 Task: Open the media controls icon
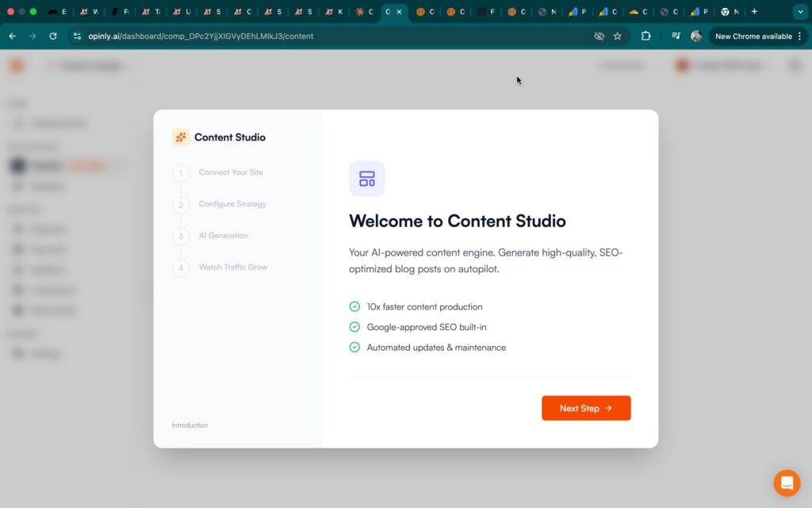(676, 37)
